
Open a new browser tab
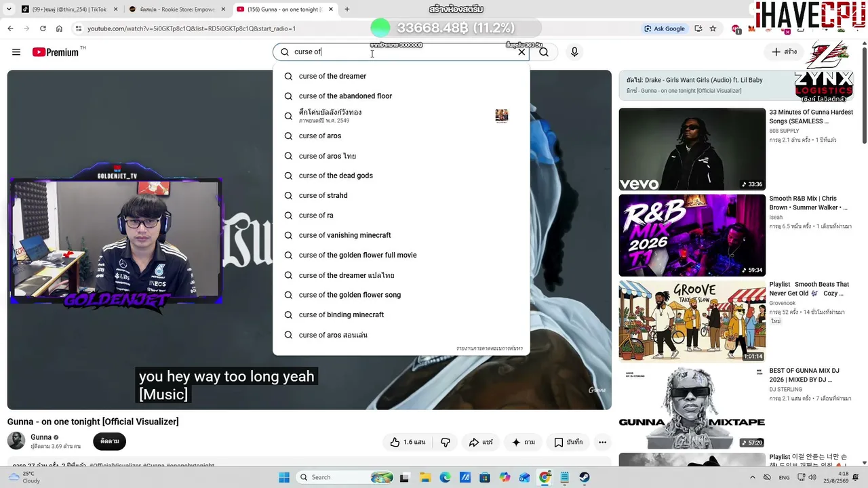347,9
